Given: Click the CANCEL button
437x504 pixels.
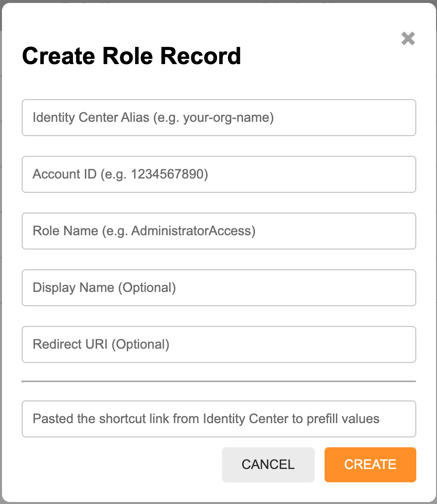Looking at the screenshot, I should click(x=268, y=465).
